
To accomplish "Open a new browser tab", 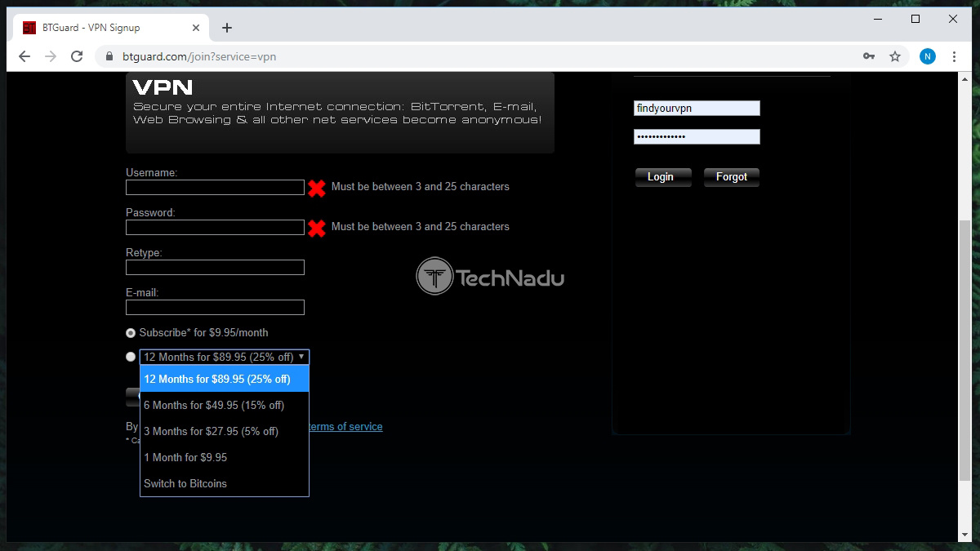I will [227, 27].
